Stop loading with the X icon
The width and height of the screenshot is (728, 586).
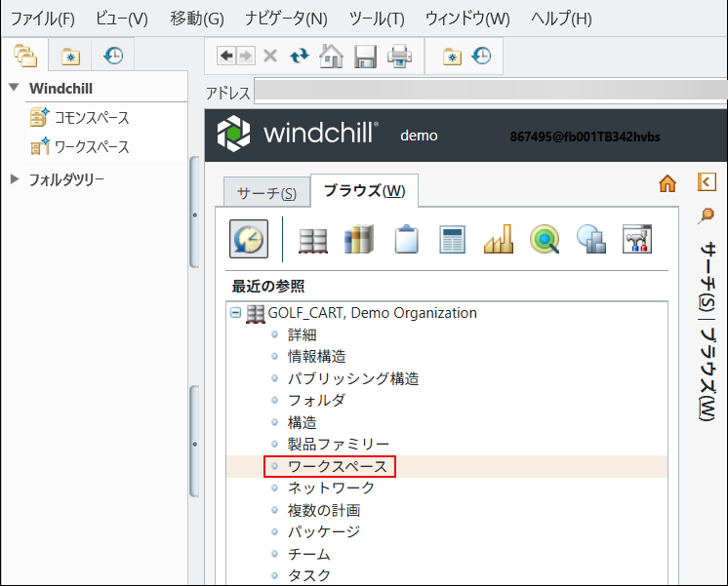tap(270, 57)
